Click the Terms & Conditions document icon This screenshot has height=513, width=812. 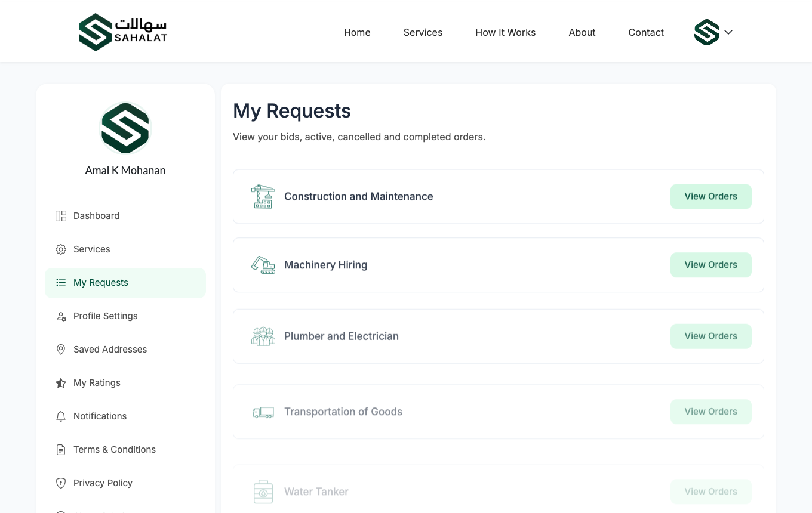(x=61, y=450)
